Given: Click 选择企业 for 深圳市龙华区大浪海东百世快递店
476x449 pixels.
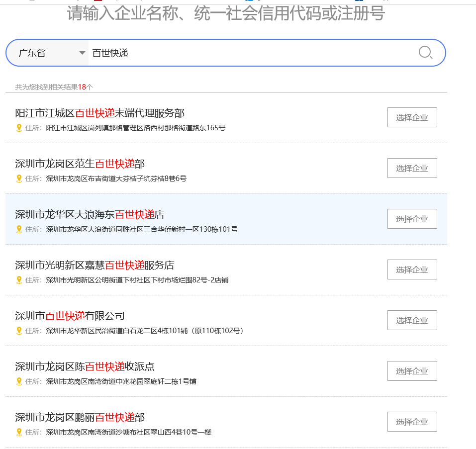Looking at the screenshot, I should pos(412,219).
